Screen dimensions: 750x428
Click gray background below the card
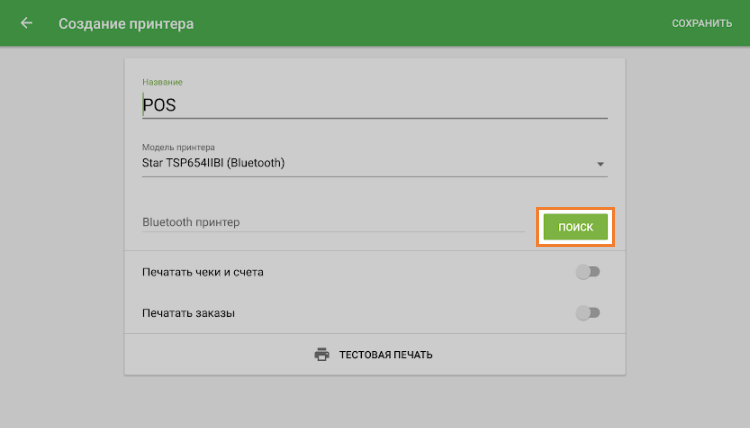tap(375, 402)
